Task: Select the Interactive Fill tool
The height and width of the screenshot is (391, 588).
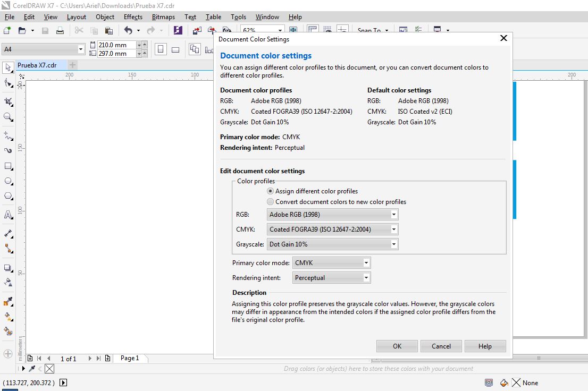Action: coord(8,317)
